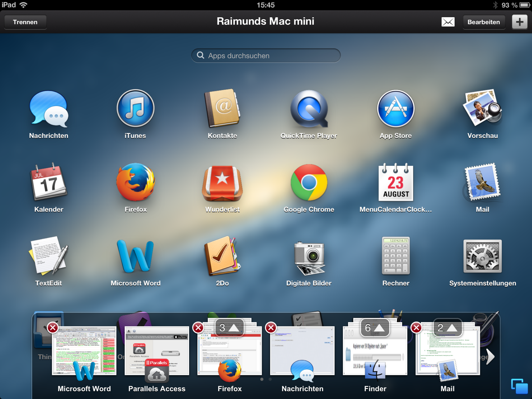
Task: Expand the 3 Firefox windows stack
Action: tap(229, 328)
